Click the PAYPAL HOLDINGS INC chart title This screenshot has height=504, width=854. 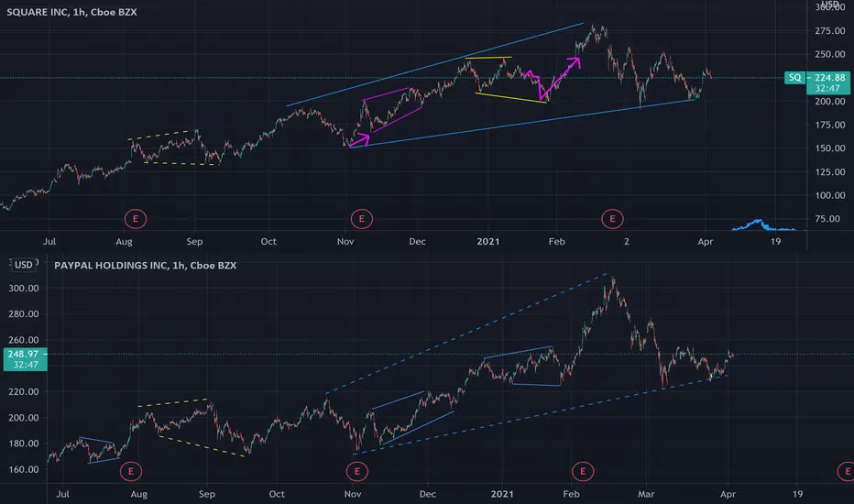point(145,266)
